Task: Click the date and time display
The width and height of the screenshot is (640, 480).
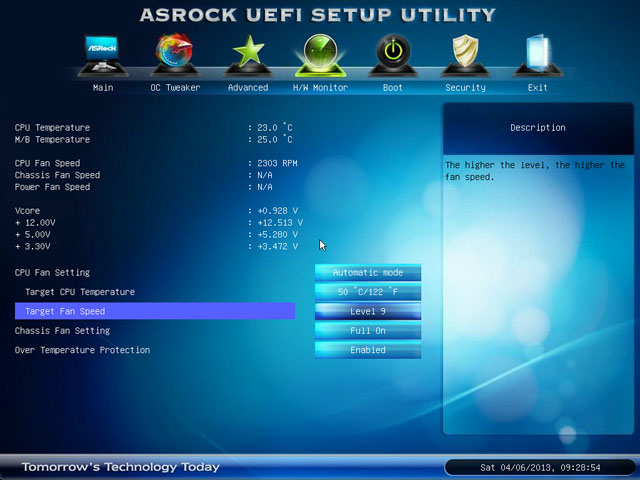Action: [x=540, y=467]
